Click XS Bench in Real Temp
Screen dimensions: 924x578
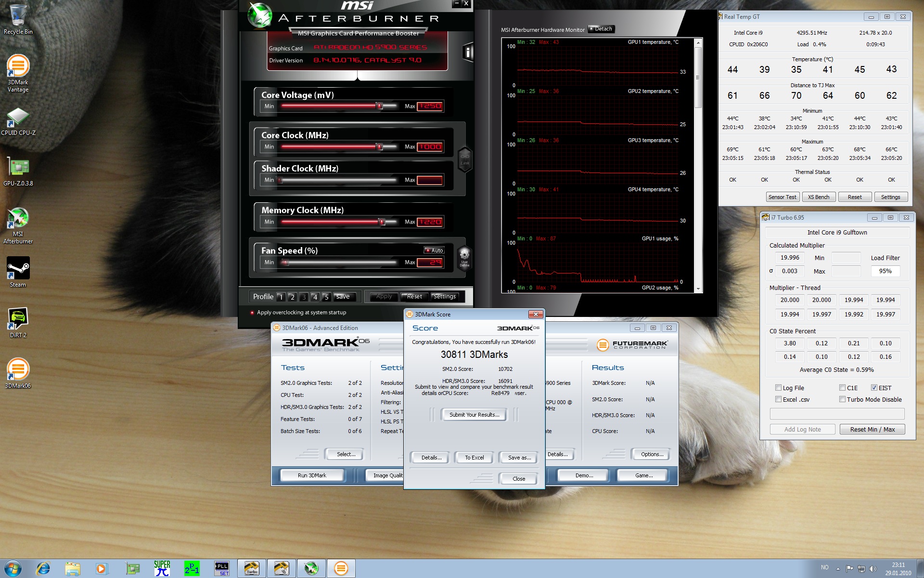(819, 197)
